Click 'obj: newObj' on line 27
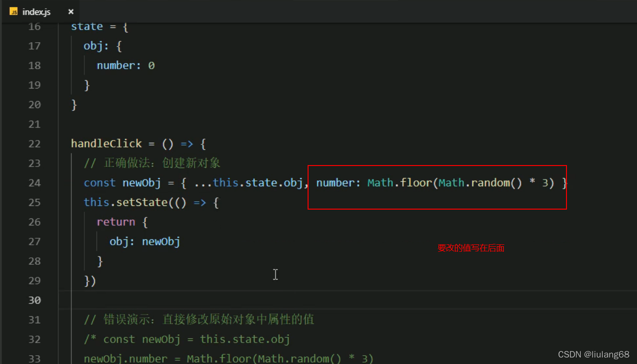The image size is (637, 364). pos(145,241)
